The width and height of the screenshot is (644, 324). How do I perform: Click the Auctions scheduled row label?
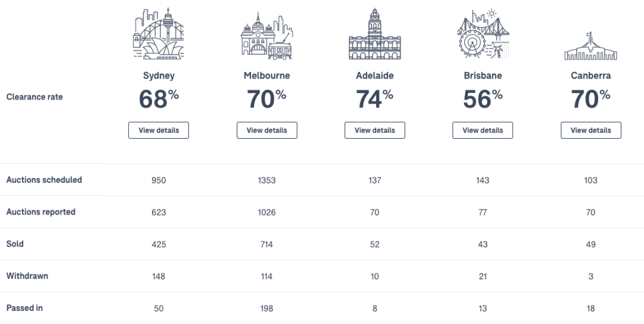44,180
